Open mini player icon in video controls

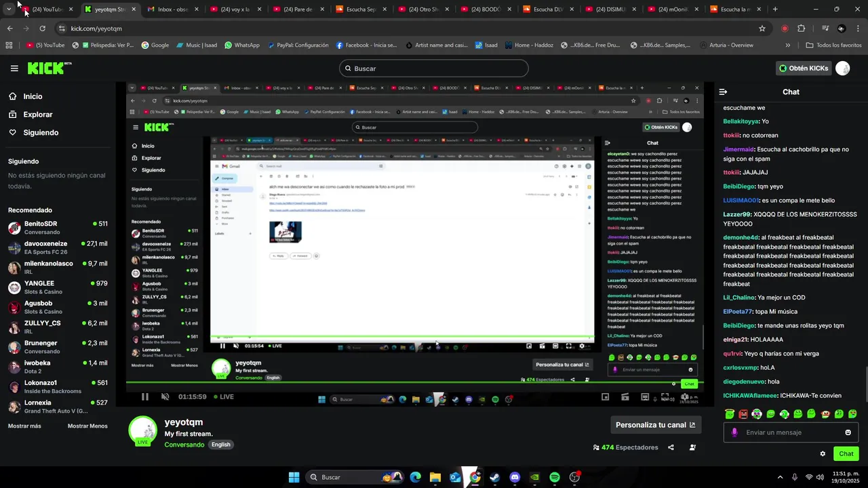click(606, 397)
